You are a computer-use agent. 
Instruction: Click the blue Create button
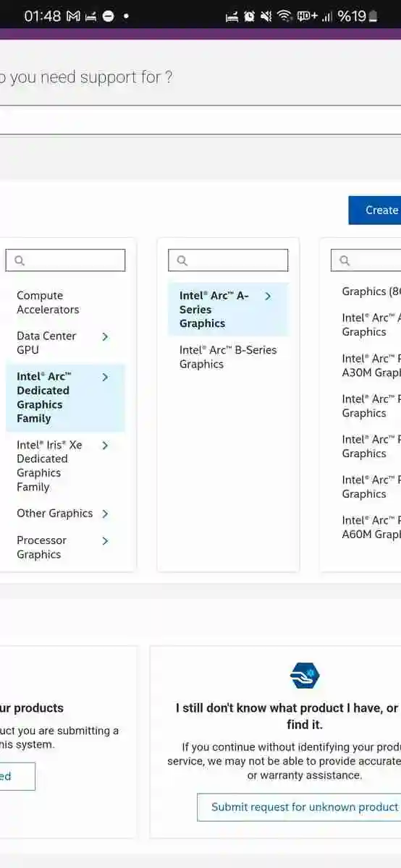[x=375, y=210]
